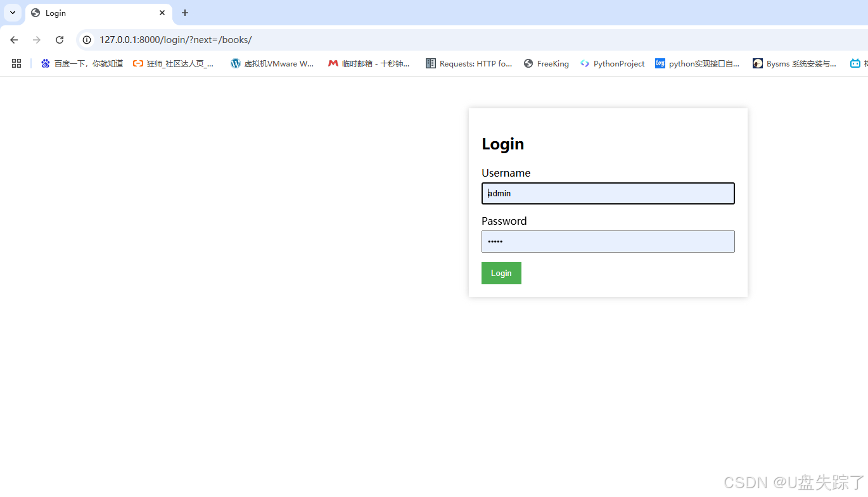Open the 临时邮箱 bookmark
The height and width of the screenshot is (497, 868).
tap(369, 63)
